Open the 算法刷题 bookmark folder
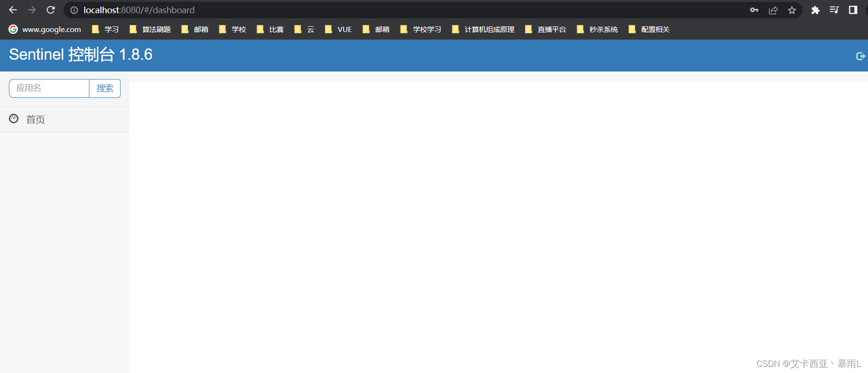This screenshot has height=373, width=868. tap(150, 29)
